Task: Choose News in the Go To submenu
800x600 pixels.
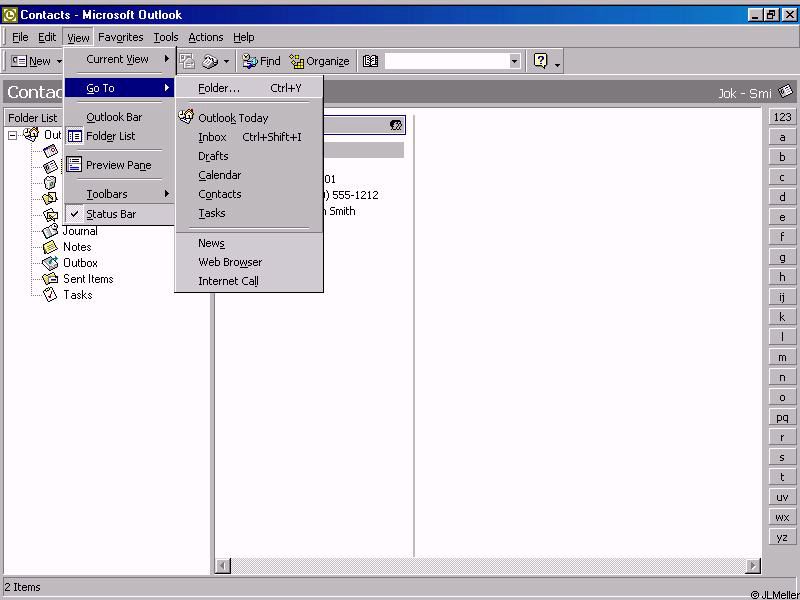Action: tap(249, 243)
